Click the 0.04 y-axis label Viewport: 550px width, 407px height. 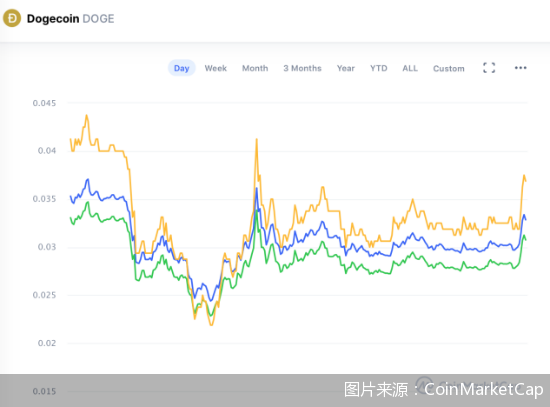coord(47,151)
